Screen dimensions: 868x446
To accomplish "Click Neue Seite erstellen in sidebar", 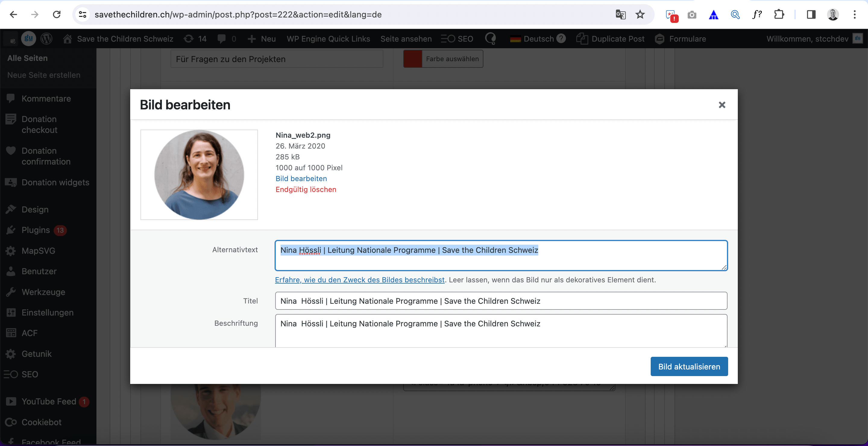I will point(44,75).
